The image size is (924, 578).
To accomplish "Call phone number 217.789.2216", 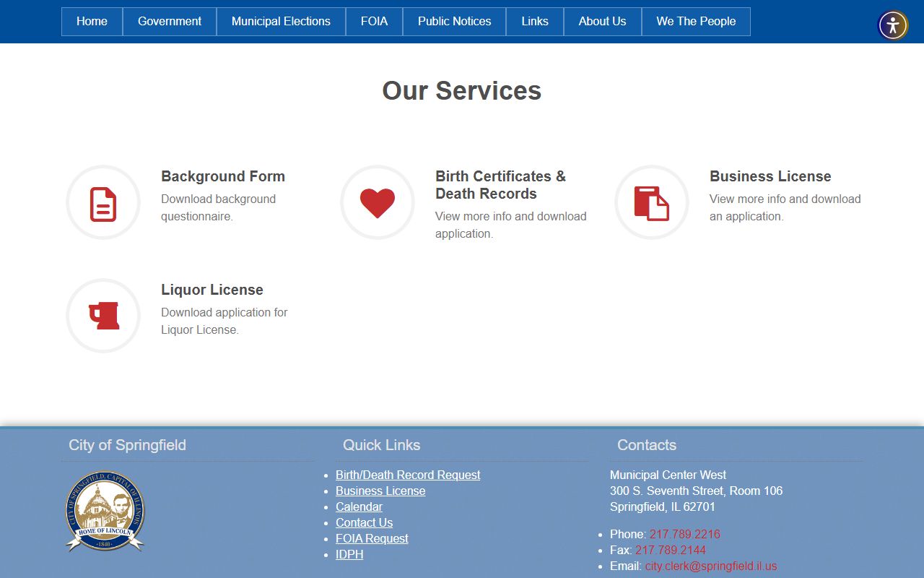I will [684, 534].
